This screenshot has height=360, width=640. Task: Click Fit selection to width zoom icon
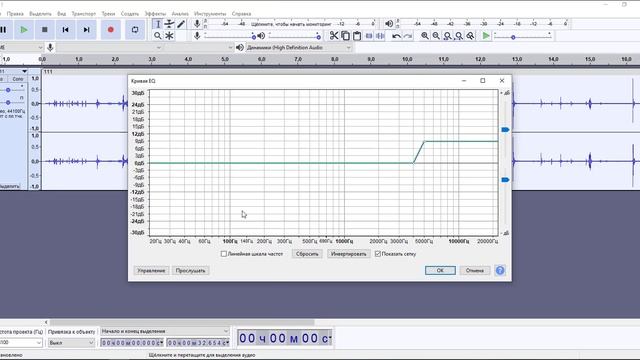(447, 36)
